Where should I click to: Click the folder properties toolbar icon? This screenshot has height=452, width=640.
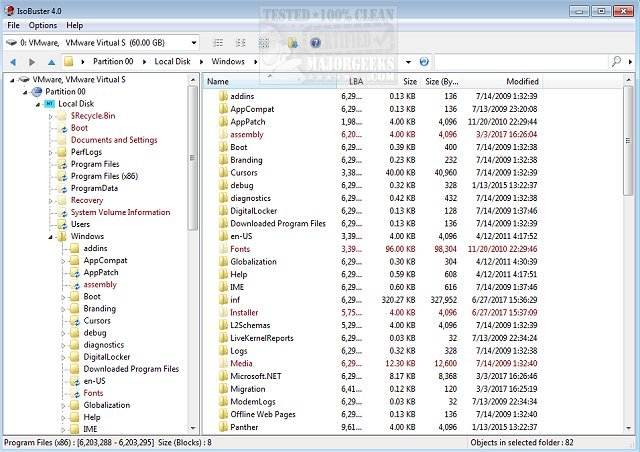(x=293, y=43)
